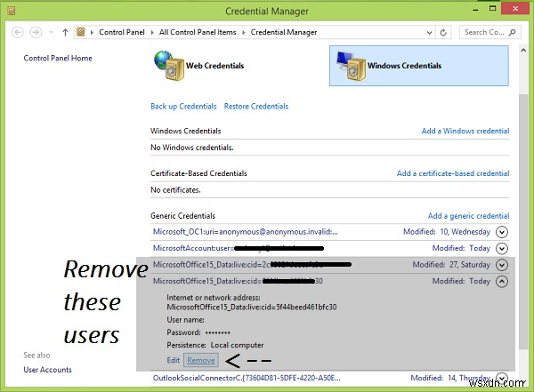Open the MicrosoftAccount:user credential entry
Screen dimensions: 534x392
point(239,248)
